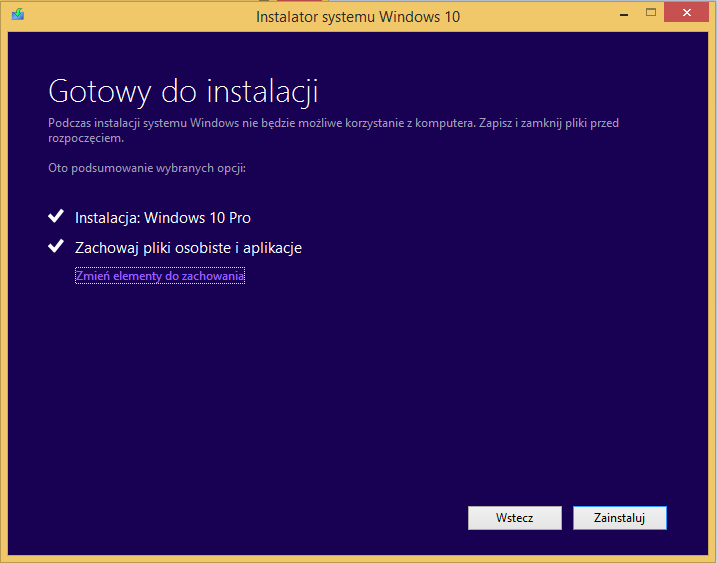717x563 pixels.
Task: Open the 'Zmień elementy do zachowania' link
Action: [x=160, y=276]
